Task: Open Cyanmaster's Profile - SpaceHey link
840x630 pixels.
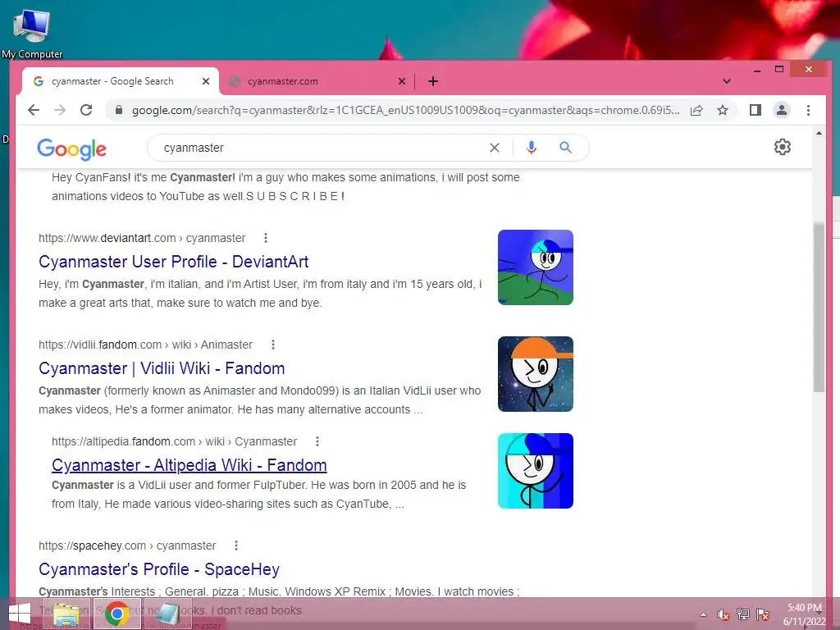Action: 159,569
